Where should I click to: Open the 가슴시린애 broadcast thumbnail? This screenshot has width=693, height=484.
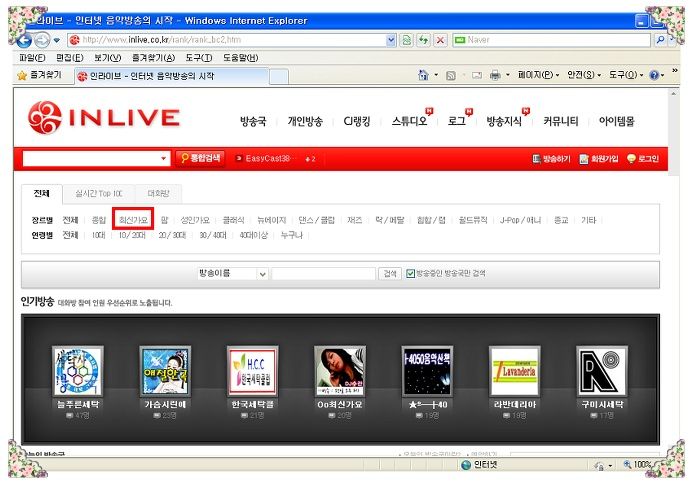[x=165, y=371]
